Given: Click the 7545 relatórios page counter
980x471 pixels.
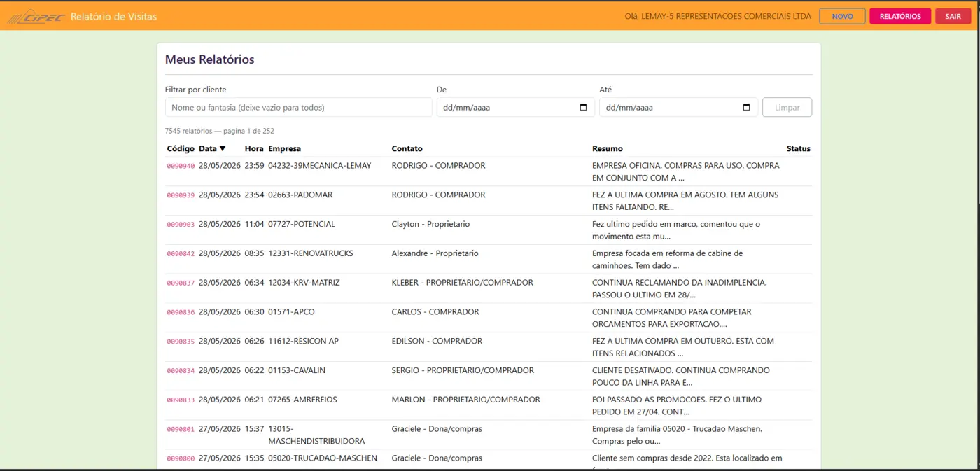Looking at the screenshot, I should 219,131.
